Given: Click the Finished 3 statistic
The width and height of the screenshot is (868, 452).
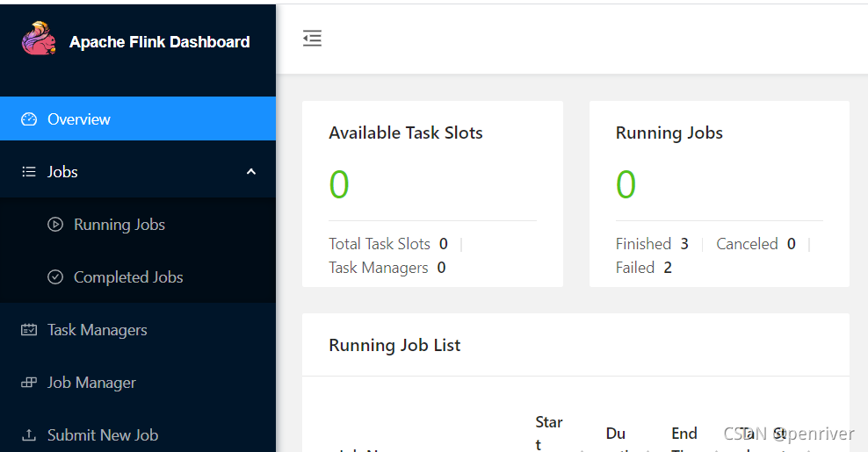Looking at the screenshot, I should pos(652,243).
